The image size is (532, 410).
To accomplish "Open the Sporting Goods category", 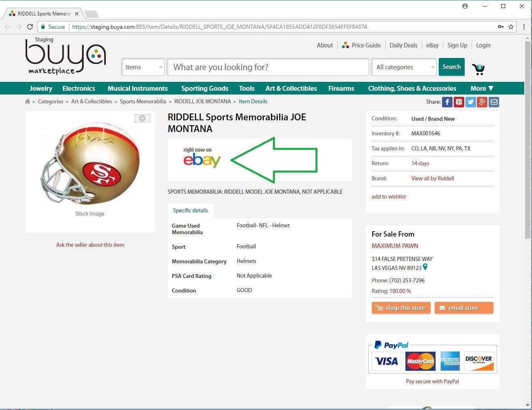I will click(205, 88).
